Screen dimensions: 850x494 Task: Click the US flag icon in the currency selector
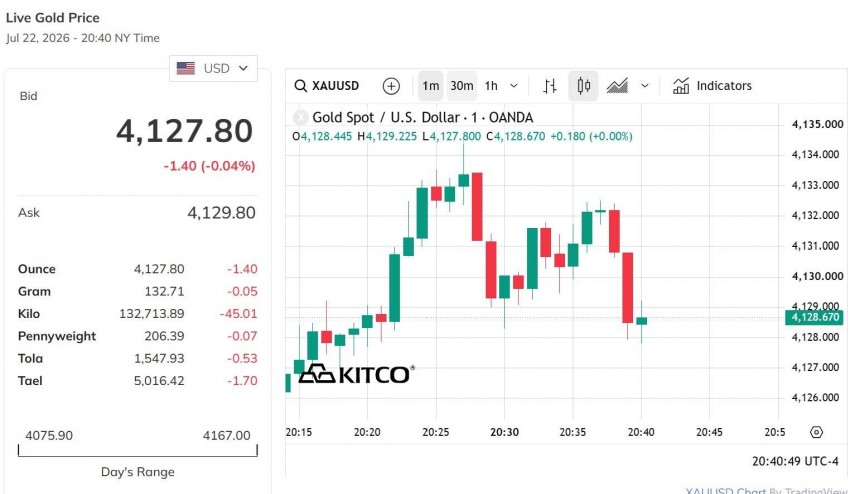click(185, 68)
